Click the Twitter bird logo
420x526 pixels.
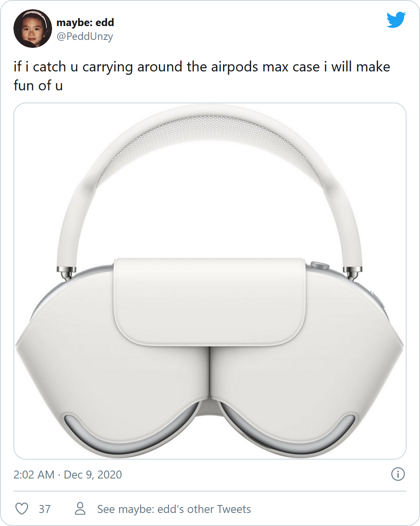(x=396, y=20)
